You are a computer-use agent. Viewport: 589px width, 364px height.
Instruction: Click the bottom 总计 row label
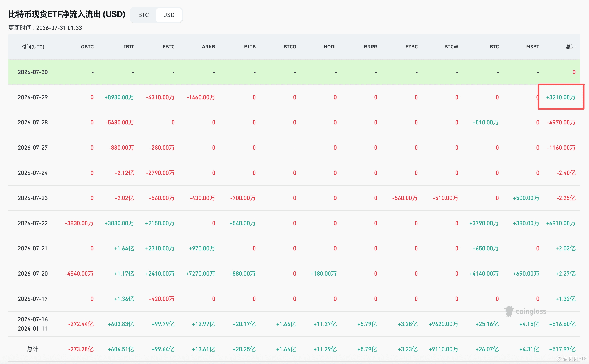point(33,349)
